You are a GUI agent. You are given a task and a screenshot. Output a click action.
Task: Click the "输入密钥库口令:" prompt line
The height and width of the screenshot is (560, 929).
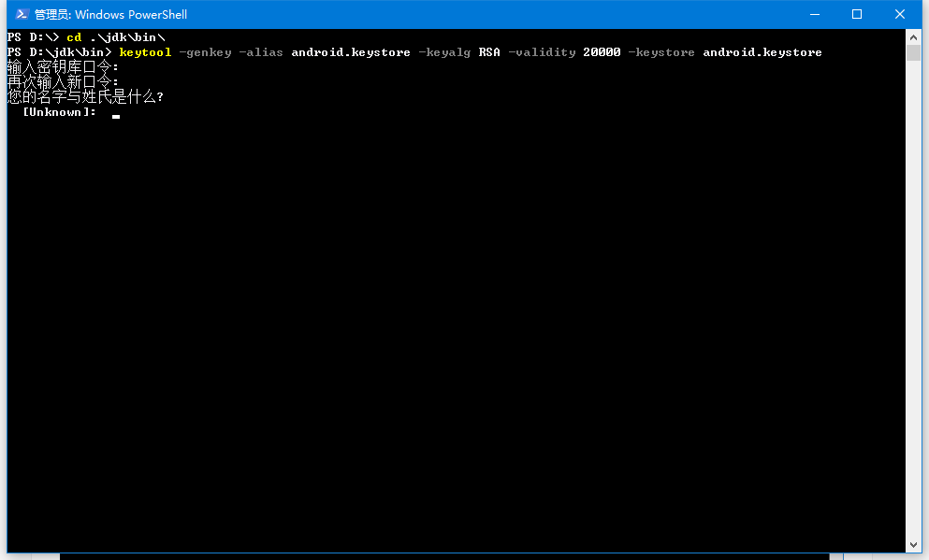tap(63, 67)
